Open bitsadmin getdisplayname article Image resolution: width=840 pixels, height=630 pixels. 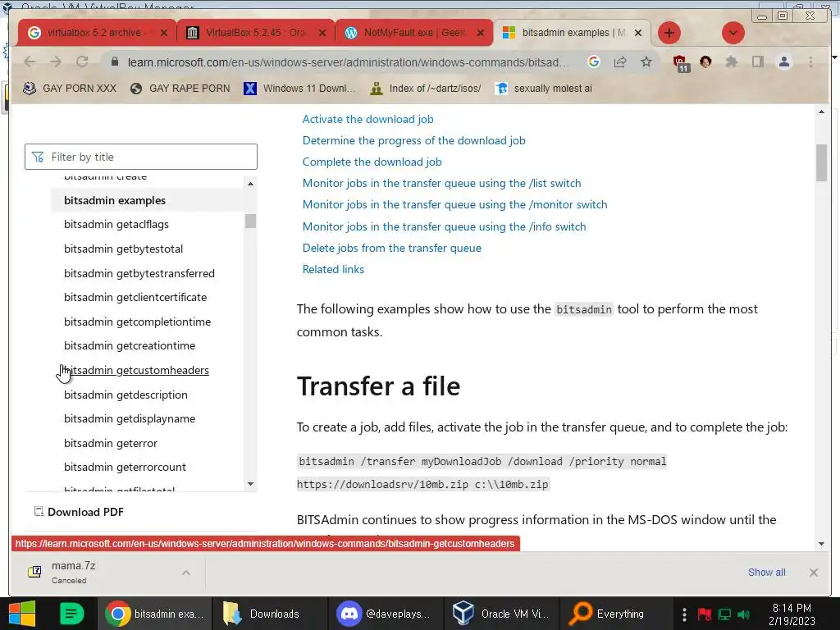[130, 419]
